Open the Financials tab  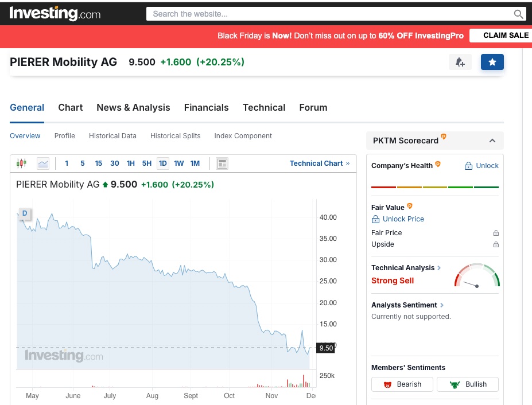[206, 107]
